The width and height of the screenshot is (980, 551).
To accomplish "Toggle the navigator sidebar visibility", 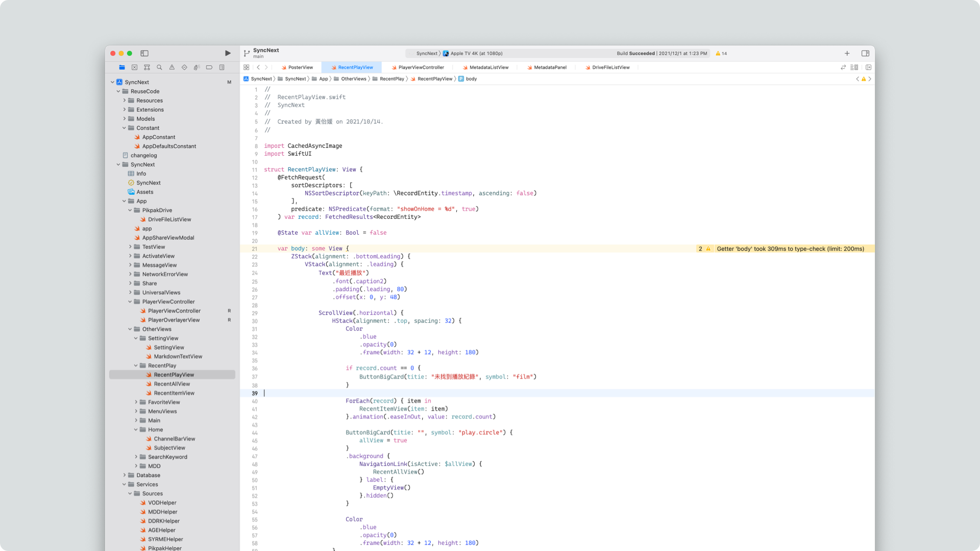I will [x=144, y=53].
